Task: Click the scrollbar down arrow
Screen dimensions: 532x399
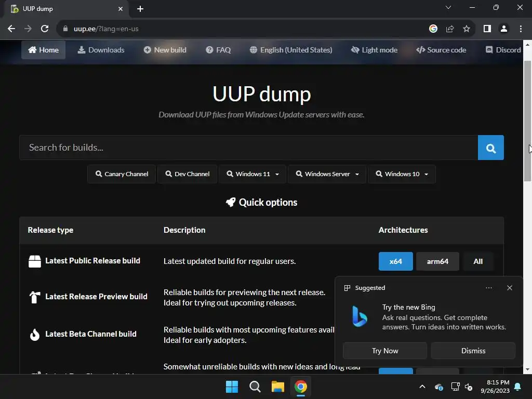Action: [x=527, y=369]
